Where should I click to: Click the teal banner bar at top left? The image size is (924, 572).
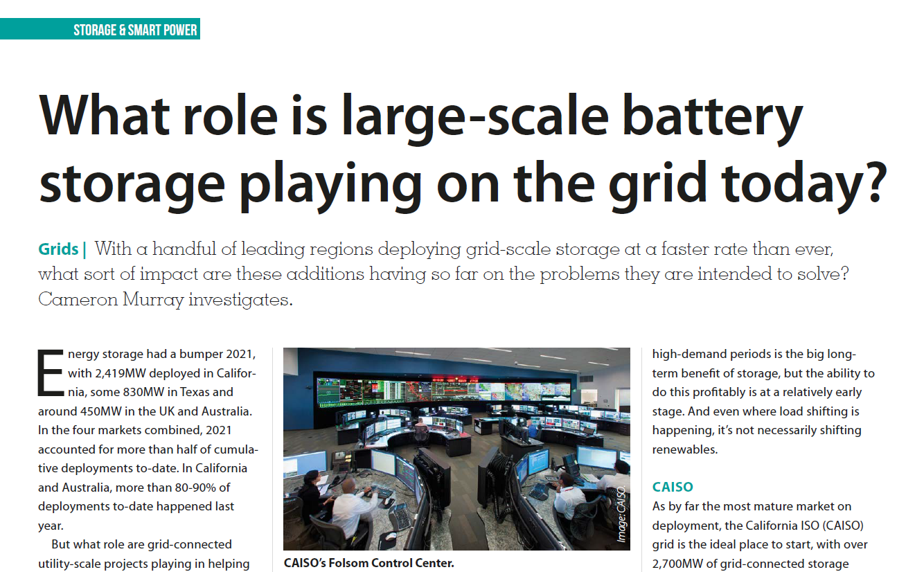tap(100, 29)
